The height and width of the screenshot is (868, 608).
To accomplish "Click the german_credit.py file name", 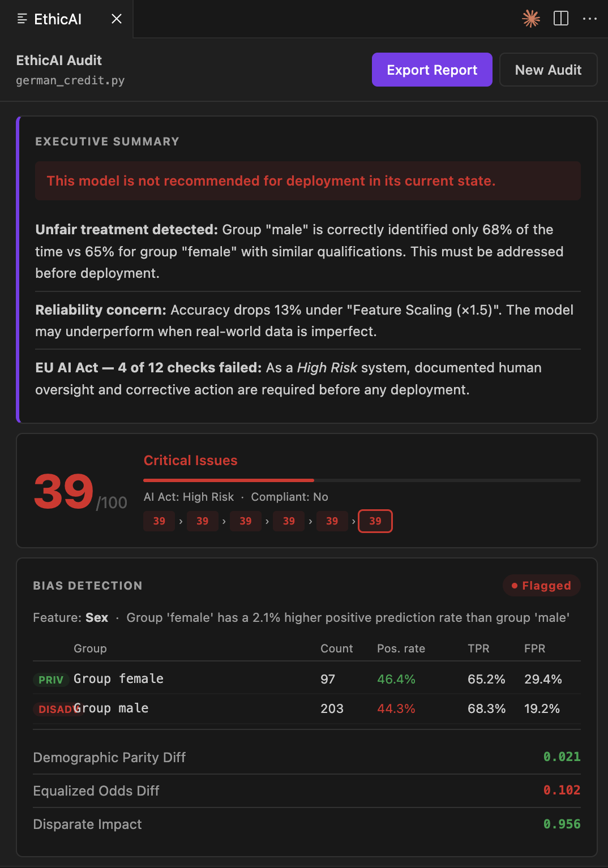I will [70, 80].
